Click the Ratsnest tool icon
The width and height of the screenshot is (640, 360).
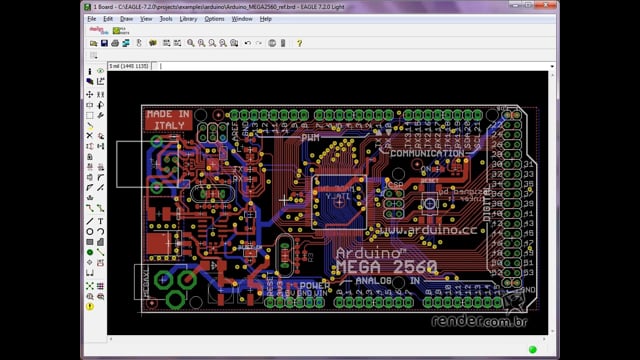click(x=90, y=286)
